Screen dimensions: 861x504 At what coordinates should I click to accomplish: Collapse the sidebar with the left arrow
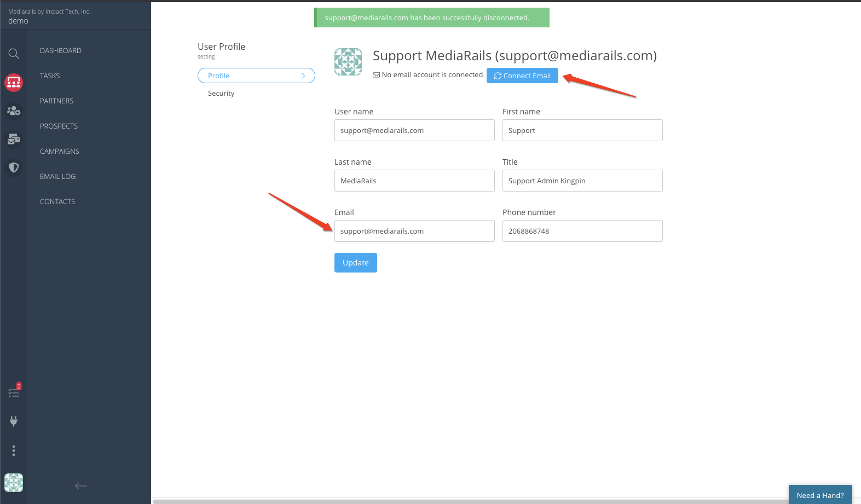click(81, 486)
